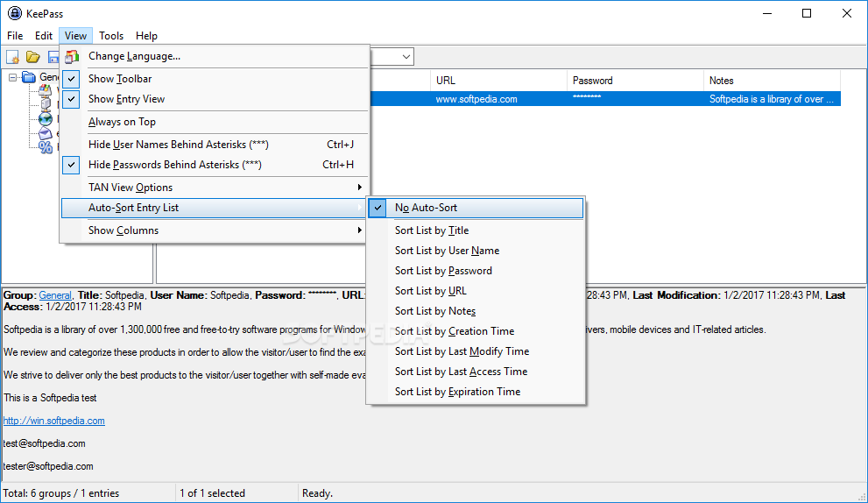Open the Tools menu
868x503 pixels.
111,36
